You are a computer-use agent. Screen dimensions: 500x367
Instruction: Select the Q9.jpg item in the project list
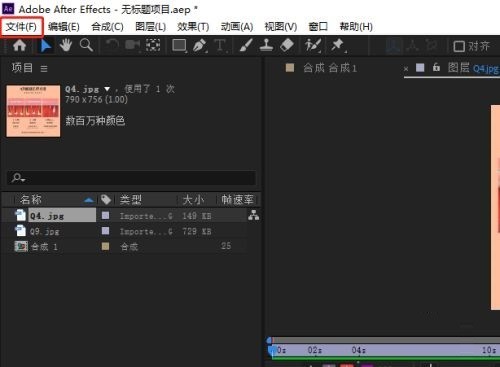point(45,231)
